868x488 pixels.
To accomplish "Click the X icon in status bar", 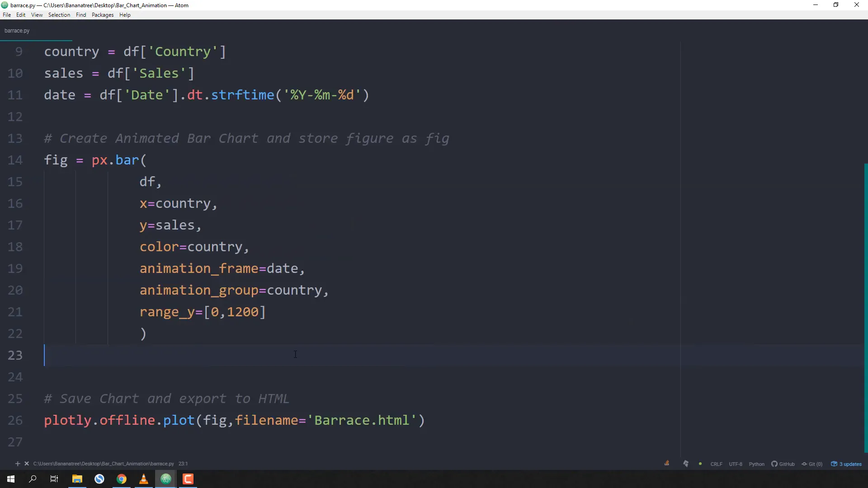I will [x=27, y=464].
